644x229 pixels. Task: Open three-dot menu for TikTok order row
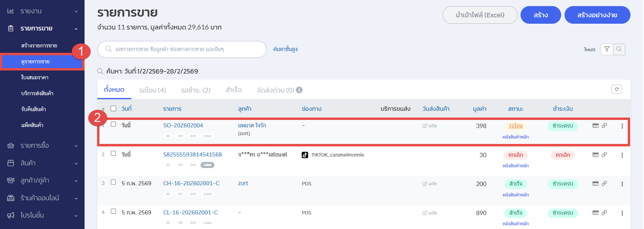click(x=622, y=155)
